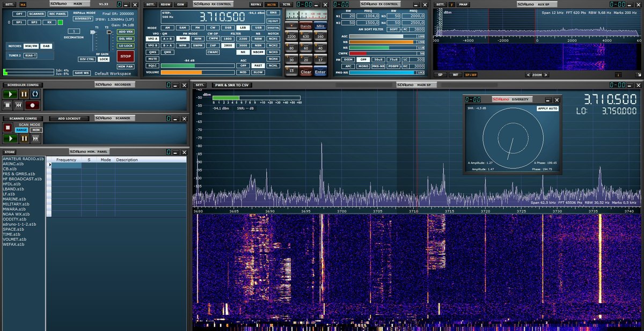Screen dimensions: 644x331
Task: Open the NOAA WX.s1b memory bank
Action: pyautogui.click(x=16, y=214)
